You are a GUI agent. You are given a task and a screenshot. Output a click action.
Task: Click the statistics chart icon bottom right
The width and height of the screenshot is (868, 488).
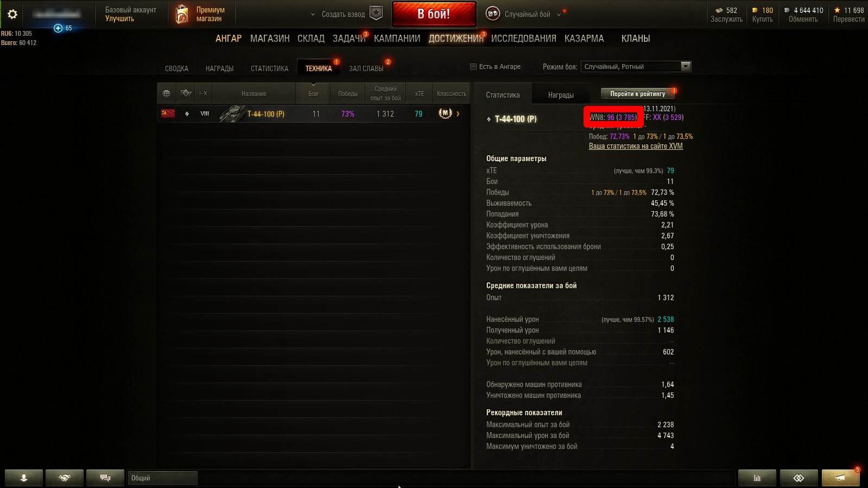[x=757, y=478]
